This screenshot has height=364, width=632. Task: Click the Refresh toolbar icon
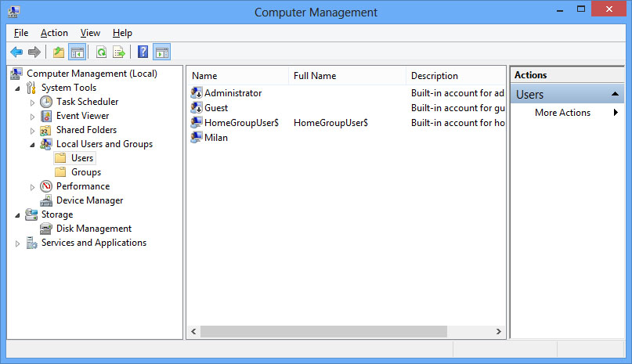click(x=101, y=52)
